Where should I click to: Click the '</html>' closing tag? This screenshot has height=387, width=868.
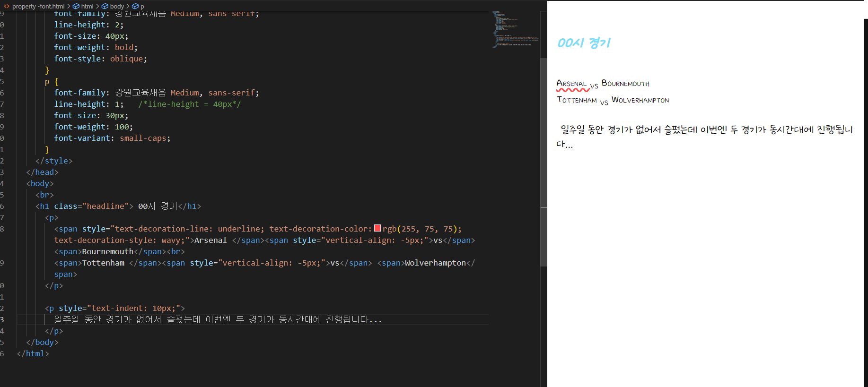[x=33, y=353]
